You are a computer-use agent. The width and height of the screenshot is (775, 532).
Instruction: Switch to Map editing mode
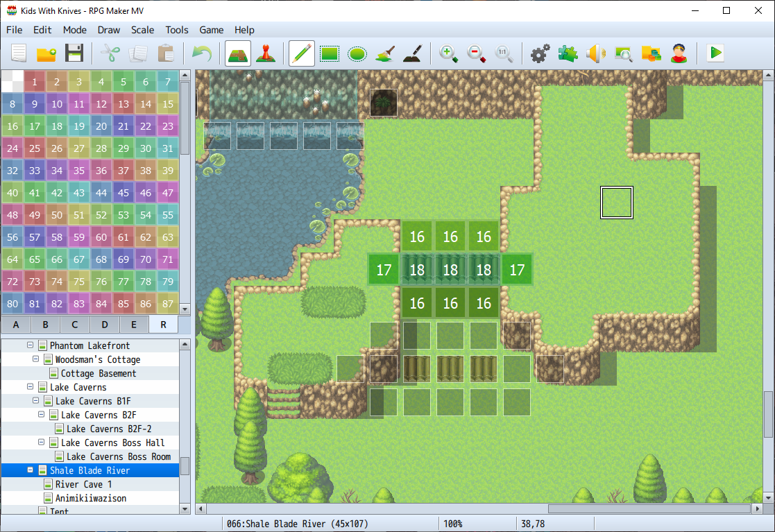[238, 53]
